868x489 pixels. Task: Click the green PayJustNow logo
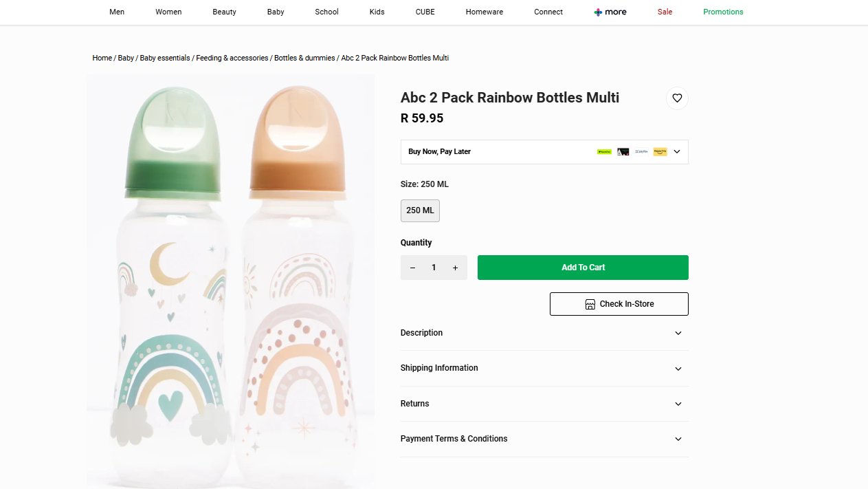point(604,152)
